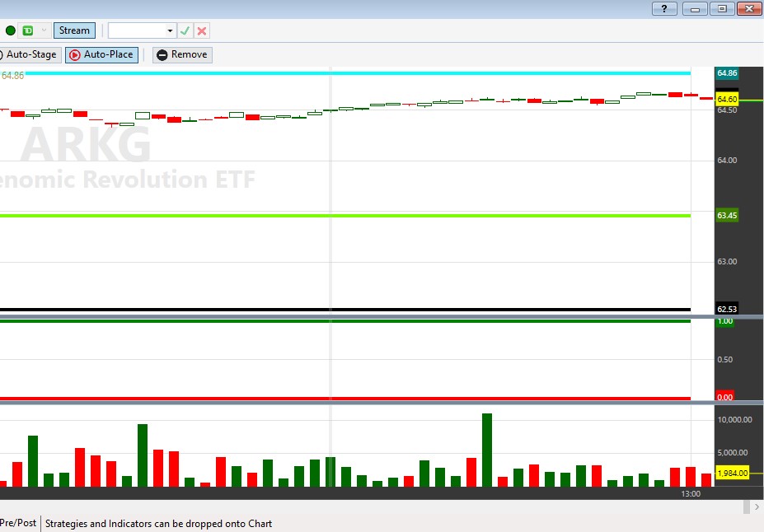Click the scrollbar thumb at bottom right
The height and width of the screenshot is (532, 764).
pyautogui.click(x=747, y=506)
